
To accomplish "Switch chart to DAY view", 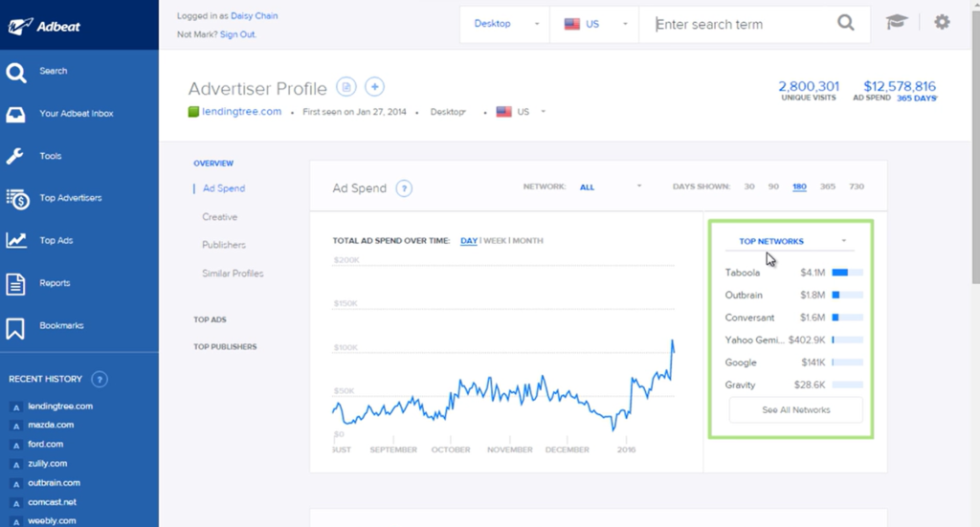I will [x=469, y=240].
